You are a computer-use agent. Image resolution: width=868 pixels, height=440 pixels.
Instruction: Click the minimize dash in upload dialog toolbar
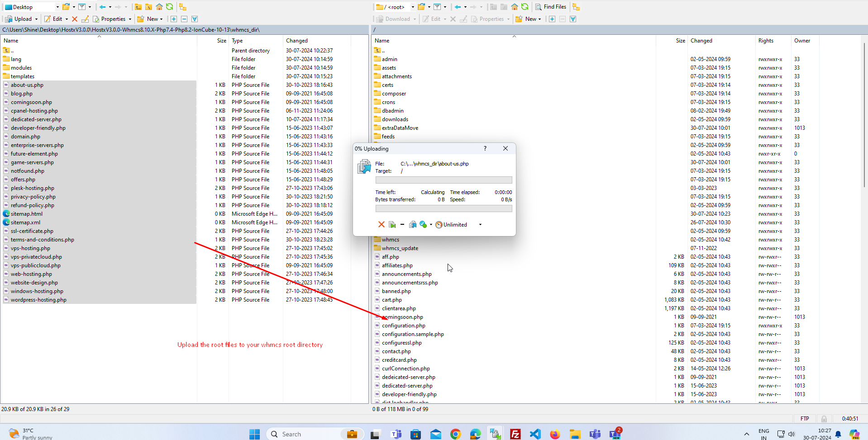pyautogui.click(x=402, y=225)
